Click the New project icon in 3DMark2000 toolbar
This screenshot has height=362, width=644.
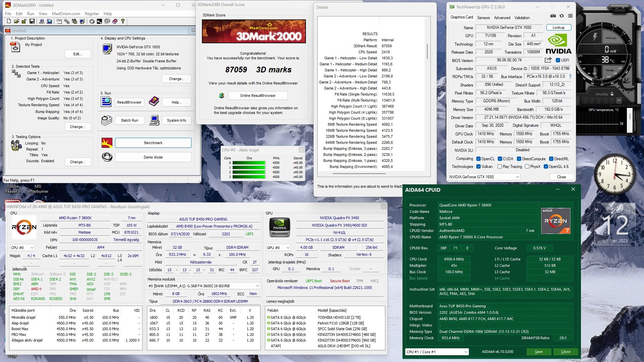[x=9, y=21]
